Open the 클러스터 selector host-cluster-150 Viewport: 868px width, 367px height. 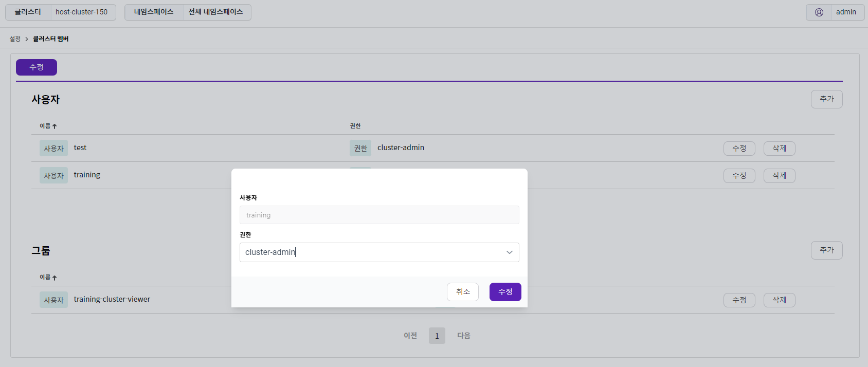61,12
